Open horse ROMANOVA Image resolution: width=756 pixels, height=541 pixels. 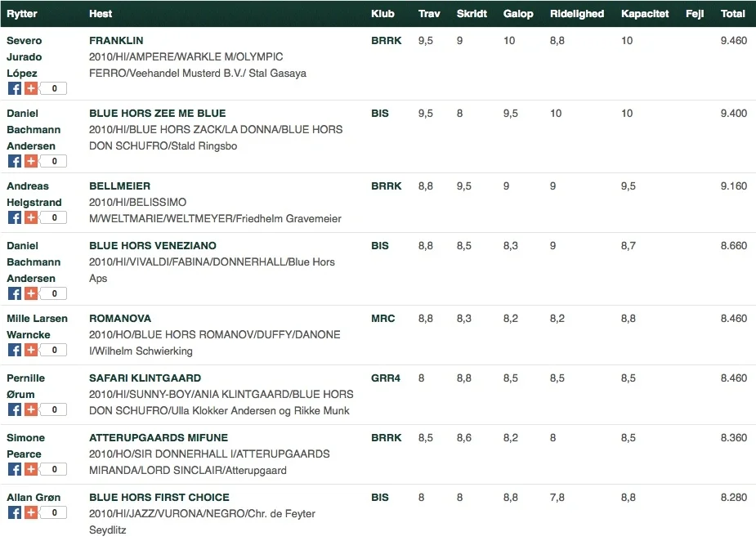point(120,318)
